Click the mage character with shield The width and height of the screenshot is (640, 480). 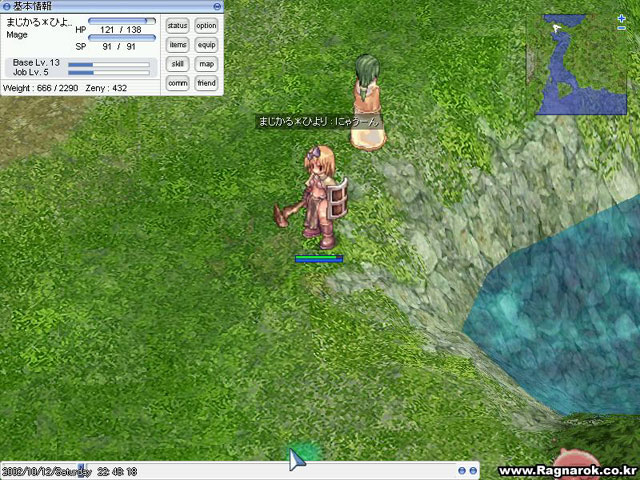point(312,198)
